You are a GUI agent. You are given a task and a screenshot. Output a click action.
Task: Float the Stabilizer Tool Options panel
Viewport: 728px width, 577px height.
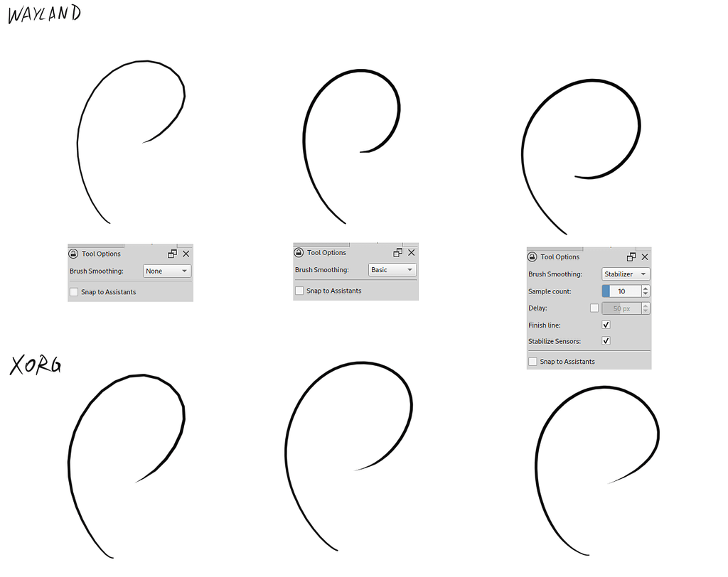click(631, 257)
